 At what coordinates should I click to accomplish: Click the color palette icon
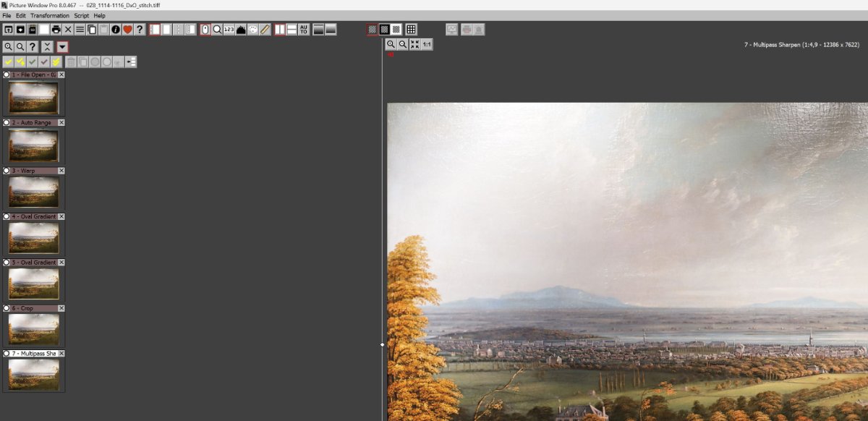coord(253,30)
